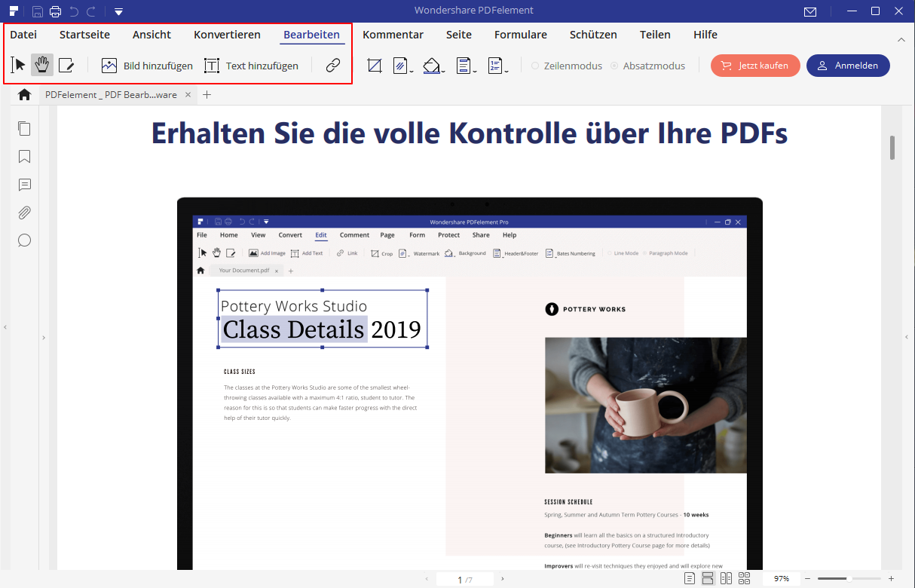Expand the Header & Footer dropdown arrow

pos(475,71)
